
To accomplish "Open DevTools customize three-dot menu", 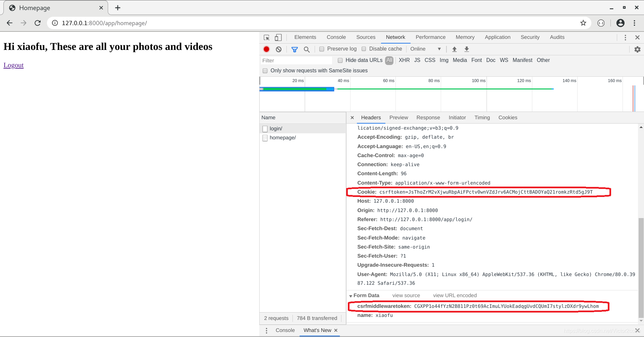I will coord(625,38).
